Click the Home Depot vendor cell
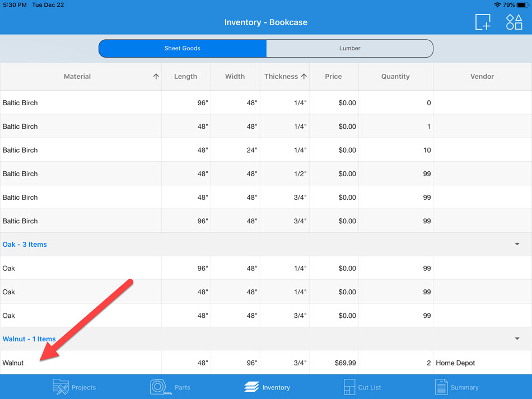This screenshot has height=399, width=532. (483, 363)
